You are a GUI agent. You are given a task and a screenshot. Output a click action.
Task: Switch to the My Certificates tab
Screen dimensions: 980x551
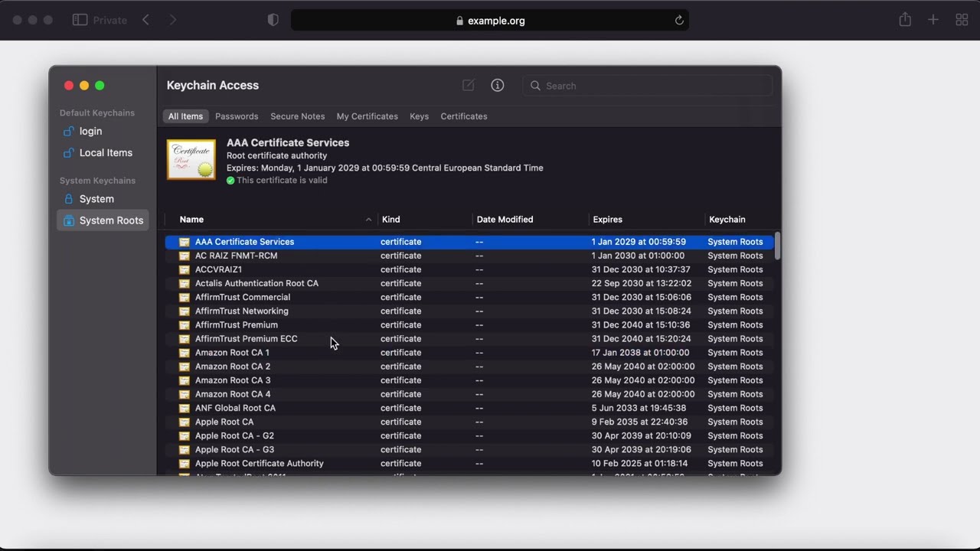367,116
